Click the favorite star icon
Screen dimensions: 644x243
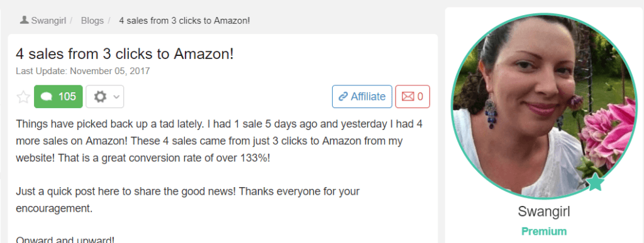(x=23, y=97)
